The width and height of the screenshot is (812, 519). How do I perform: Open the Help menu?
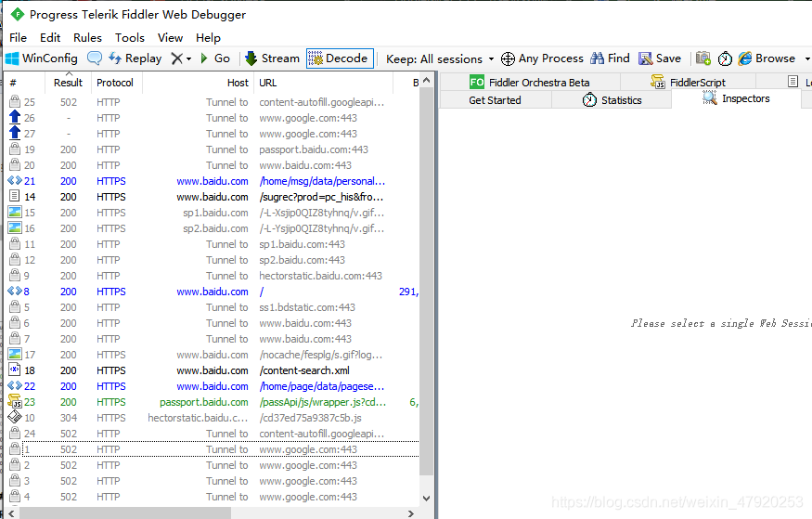[208, 38]
